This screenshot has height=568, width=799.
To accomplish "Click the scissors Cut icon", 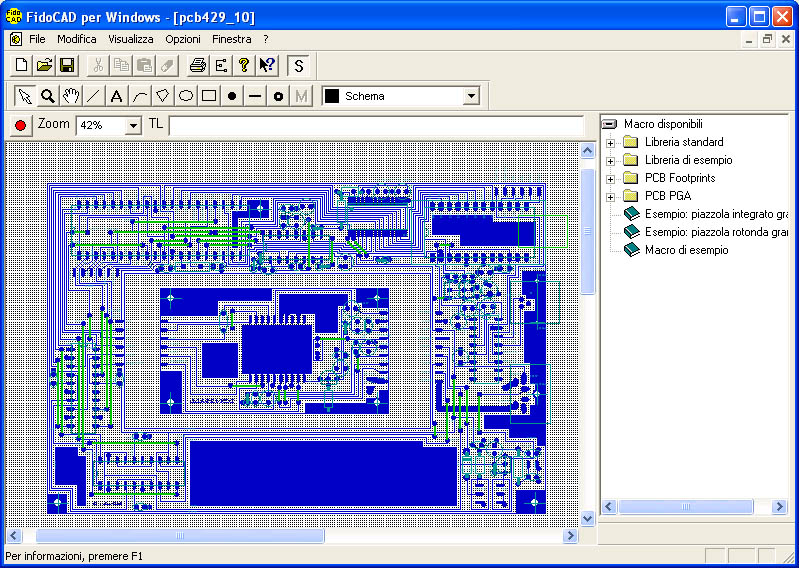I will pyautogui.click(x=98, y=65).
